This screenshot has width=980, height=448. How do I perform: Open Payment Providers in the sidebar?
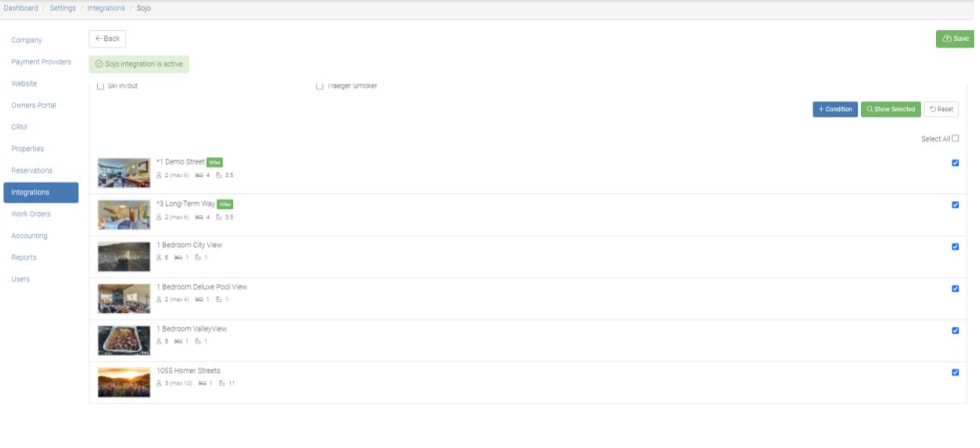tap(41, 62)
